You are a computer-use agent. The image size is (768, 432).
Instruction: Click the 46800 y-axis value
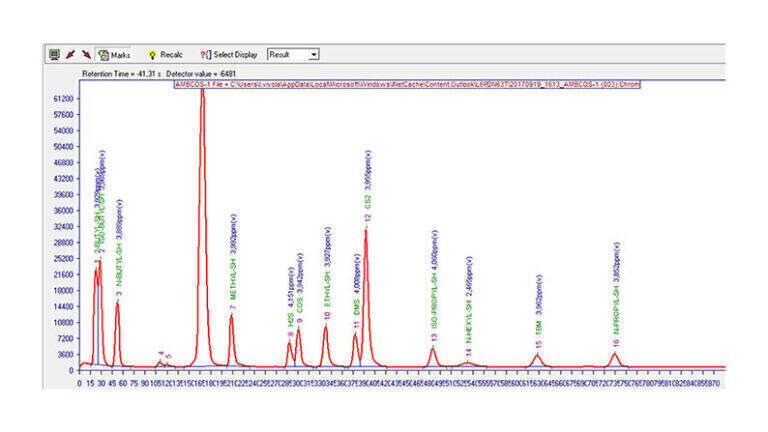(x=63, y=163)
